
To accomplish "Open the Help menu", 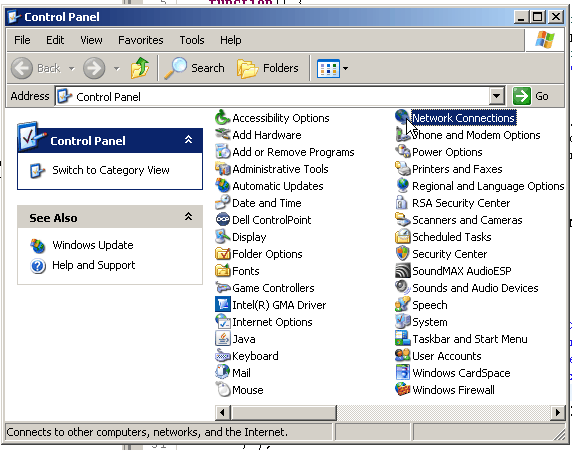I will (x=231, y=40).
